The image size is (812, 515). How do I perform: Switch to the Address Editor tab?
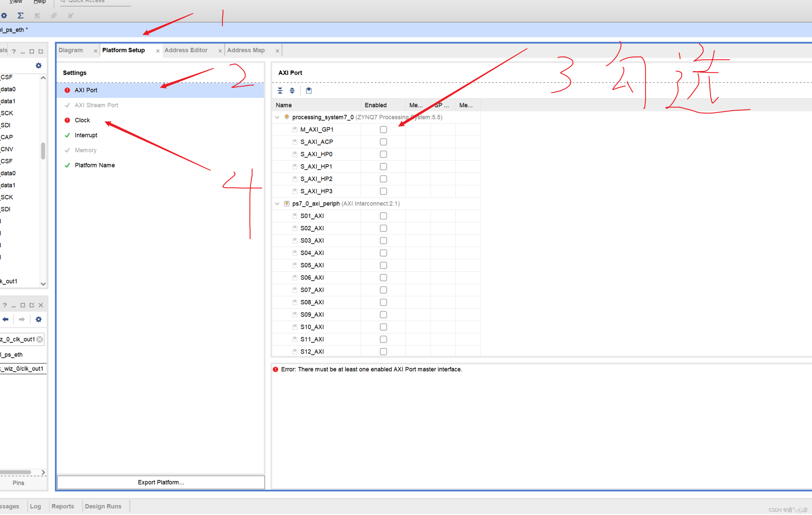185,50
